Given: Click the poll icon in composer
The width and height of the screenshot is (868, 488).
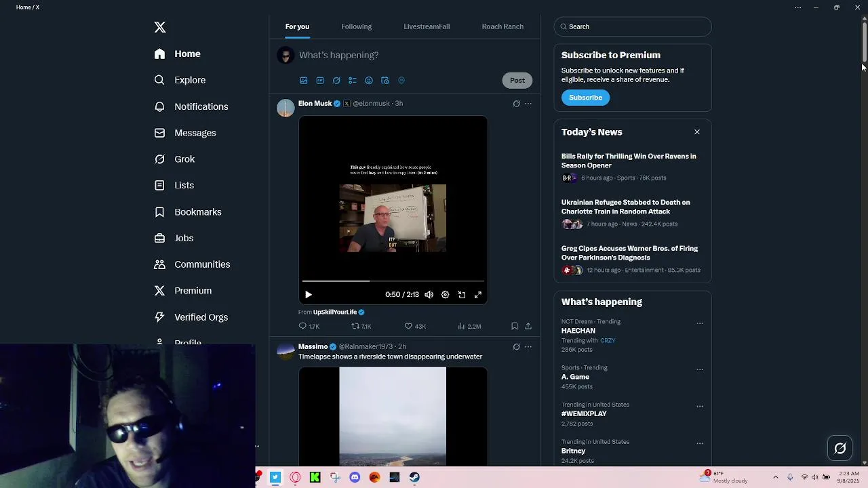Looking at the screenshot, I should click(x=353, y=81).
